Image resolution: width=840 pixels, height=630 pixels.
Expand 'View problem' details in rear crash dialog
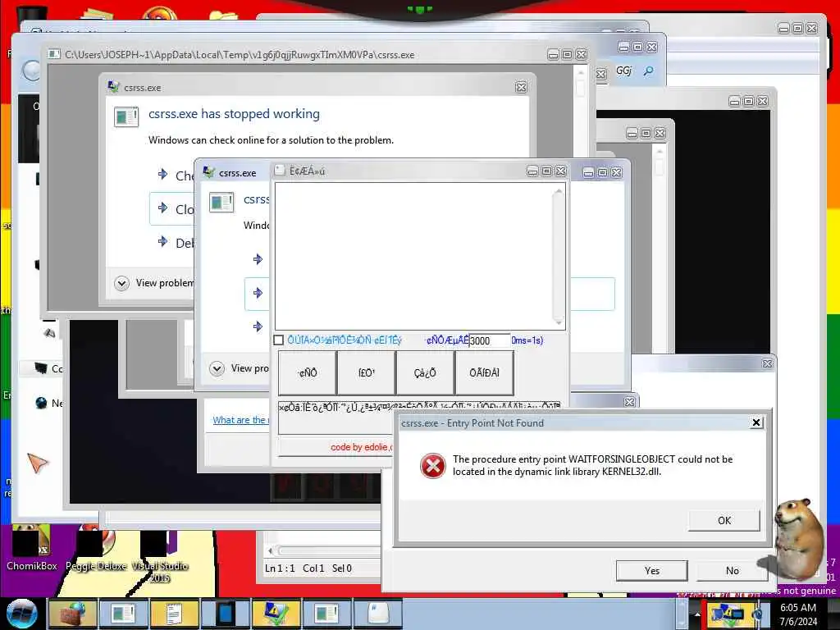(x=121, y=283)
